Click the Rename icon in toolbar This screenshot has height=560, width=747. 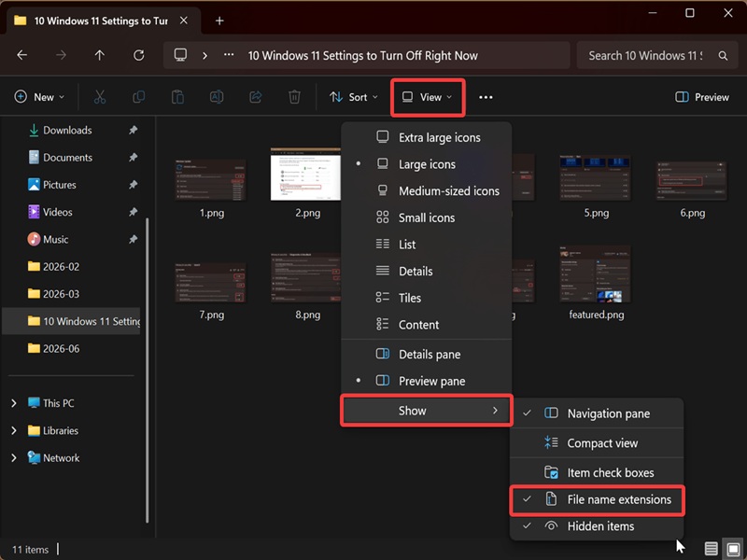pyautogui.click(x=217, y=97)
